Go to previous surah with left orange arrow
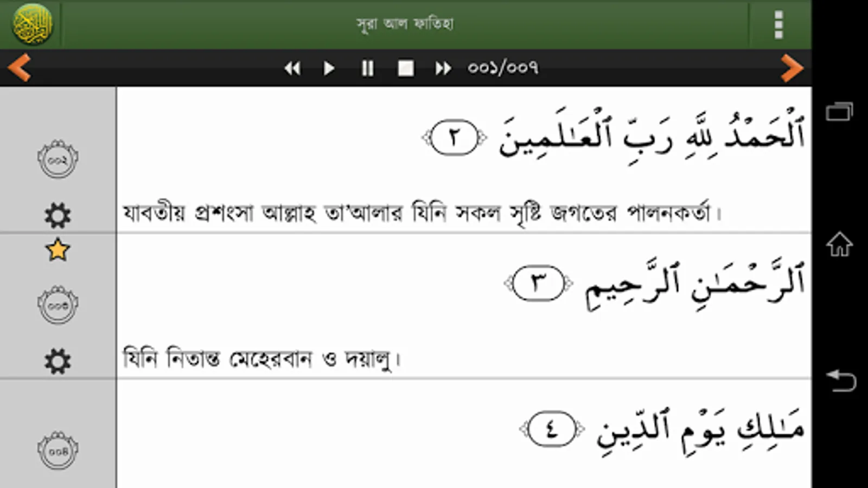 pos(20,68)
